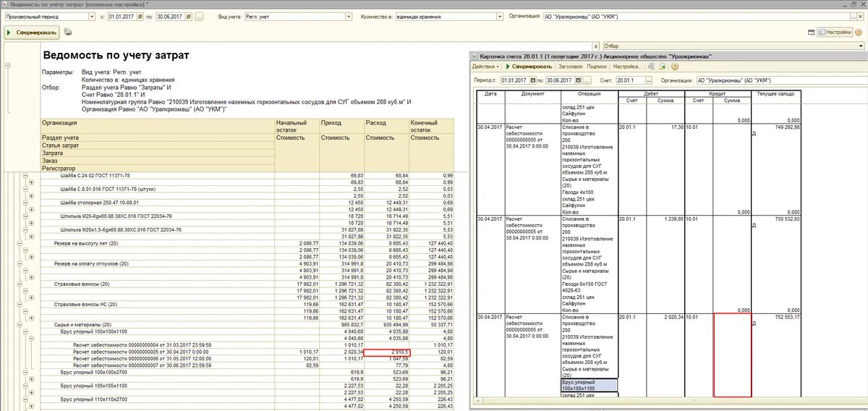Open the Настройки button in main report
Image resolution: width=868 pixels, height=411 pixels.
[x=835, y=32]
